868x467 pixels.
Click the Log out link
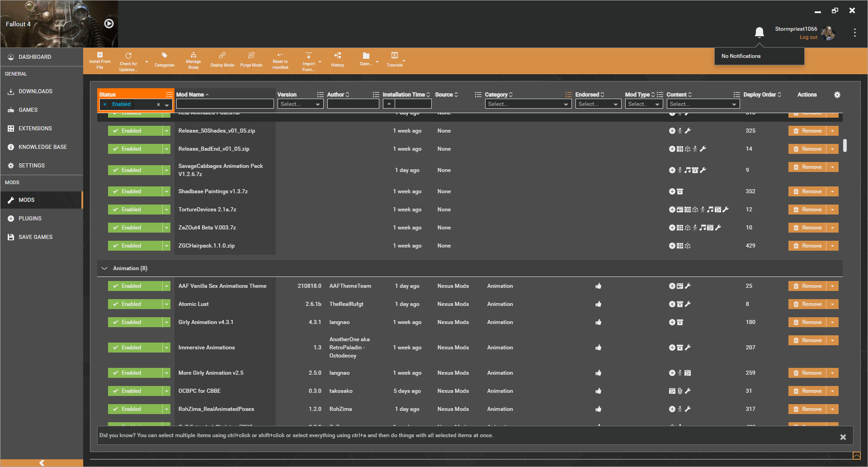pyautogui.click(x=808, y=37)
